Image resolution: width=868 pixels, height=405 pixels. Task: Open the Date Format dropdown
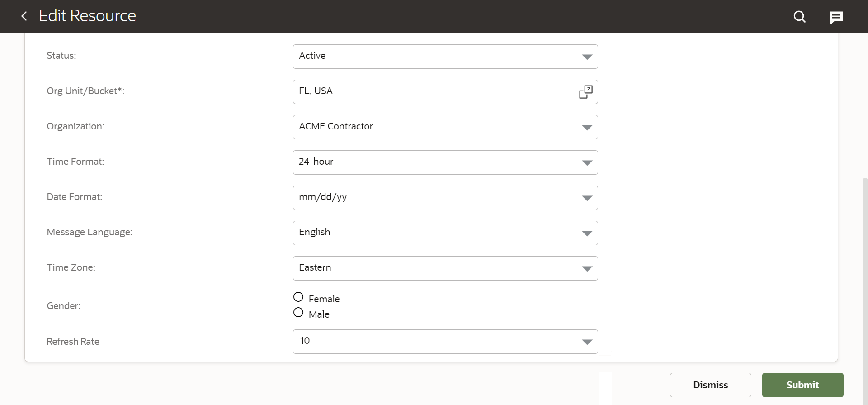click(x=445, y=198)
